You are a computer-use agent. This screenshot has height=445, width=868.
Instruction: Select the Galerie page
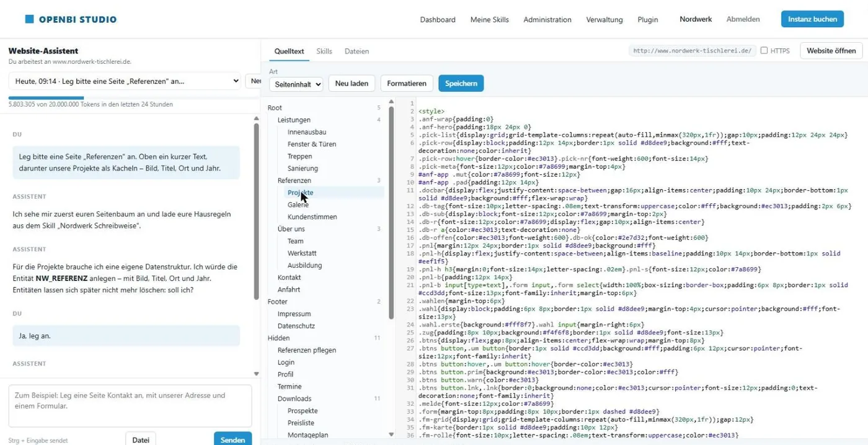(x=298, y=205)
